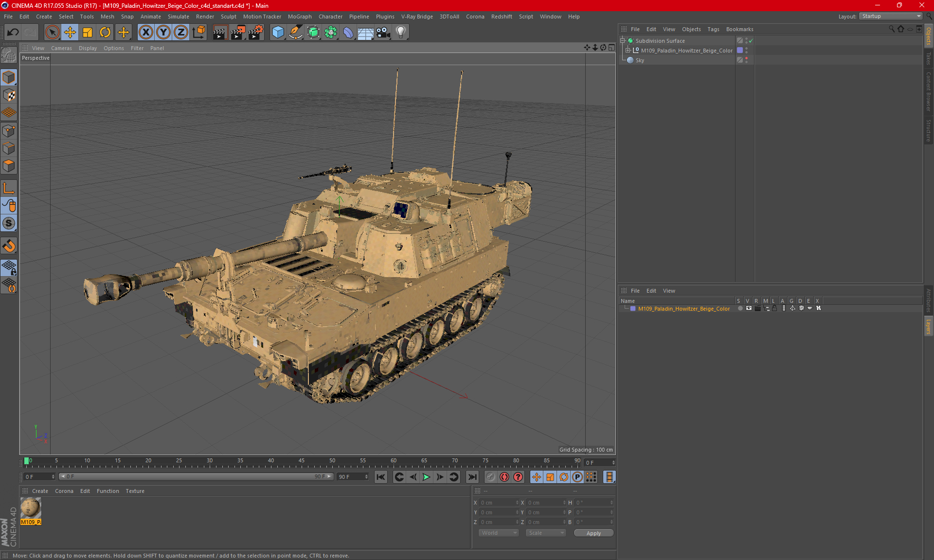Image resolution: width=934 pixels, height=560 pixels.
Task: Switch to Texture mode
Action: (x=9, y=95)
